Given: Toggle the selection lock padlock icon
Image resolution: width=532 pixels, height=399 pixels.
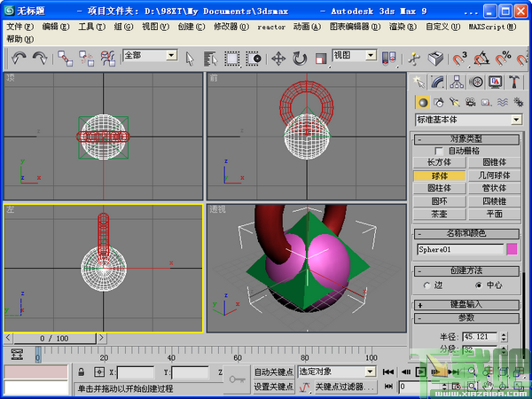Looking at the screenshot, I should (x=82, y=372).
